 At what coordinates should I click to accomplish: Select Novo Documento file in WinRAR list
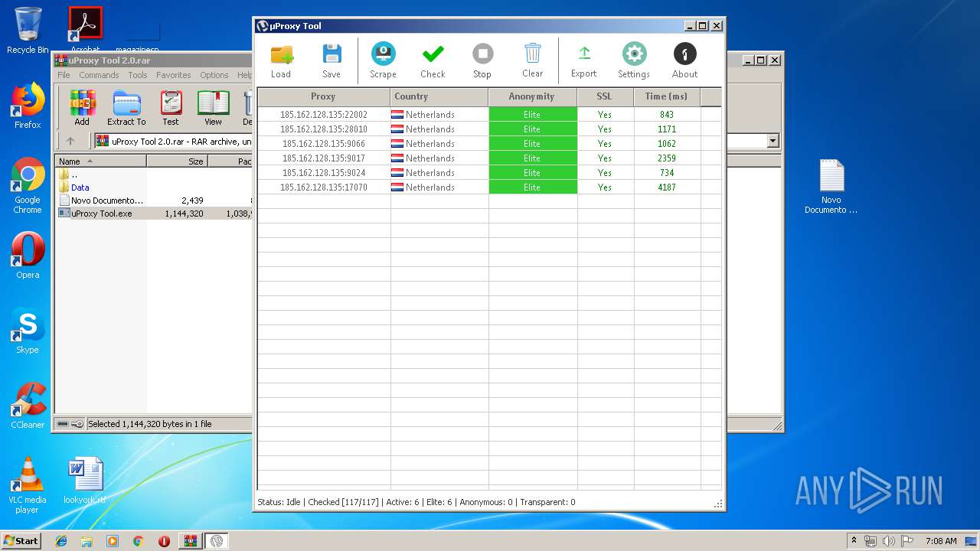click(x=101, y=201)
